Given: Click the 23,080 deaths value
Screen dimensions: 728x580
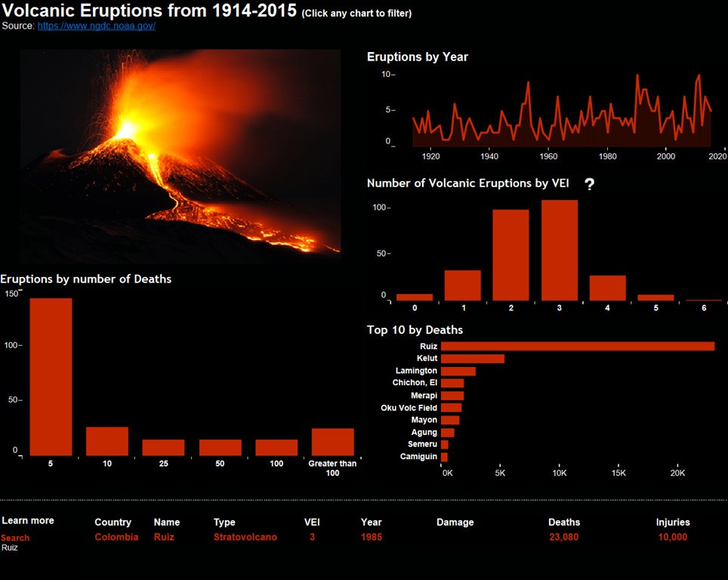Looking at the screenshot, I should click(x=564, y=537).
